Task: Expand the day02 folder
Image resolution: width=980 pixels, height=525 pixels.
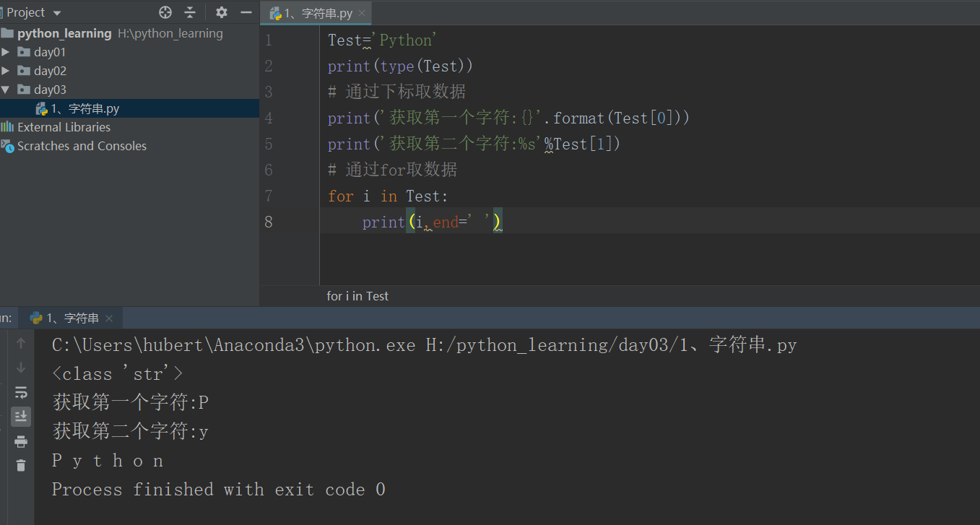Action: (6, 71)
